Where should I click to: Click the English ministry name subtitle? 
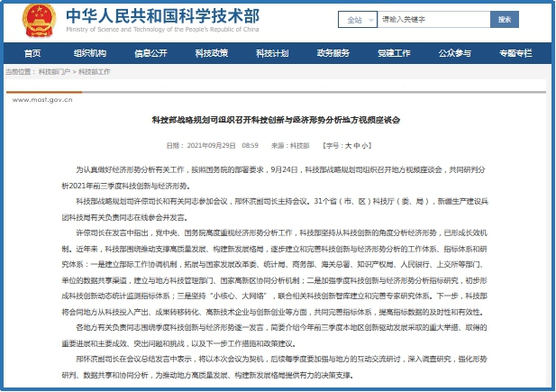(163, 30)
